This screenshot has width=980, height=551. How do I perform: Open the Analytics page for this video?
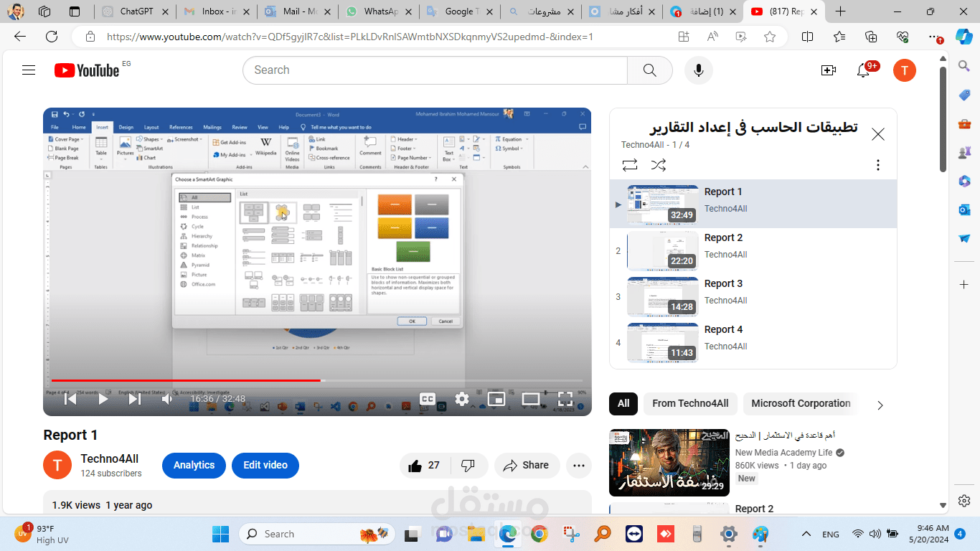(x=194, y=465)
